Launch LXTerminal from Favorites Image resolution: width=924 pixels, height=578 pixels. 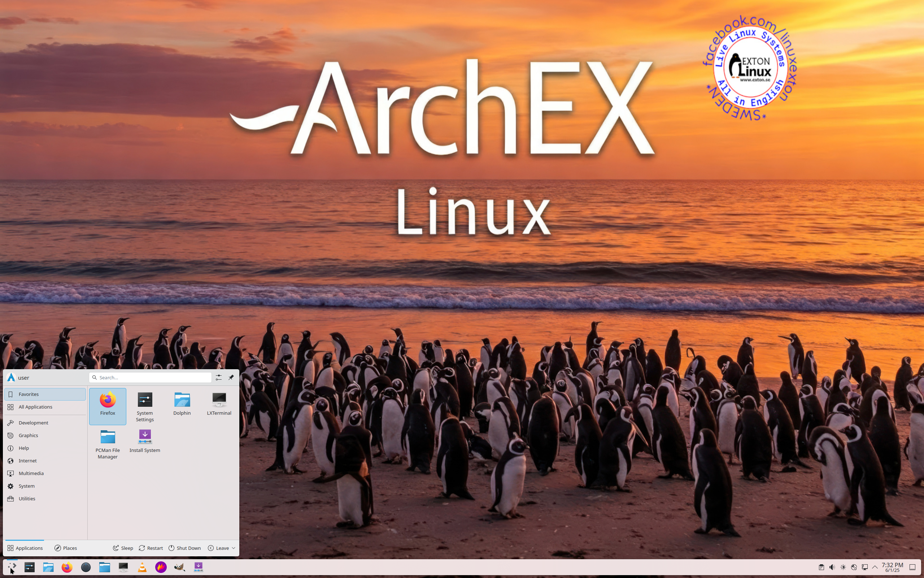coord(219,406)
